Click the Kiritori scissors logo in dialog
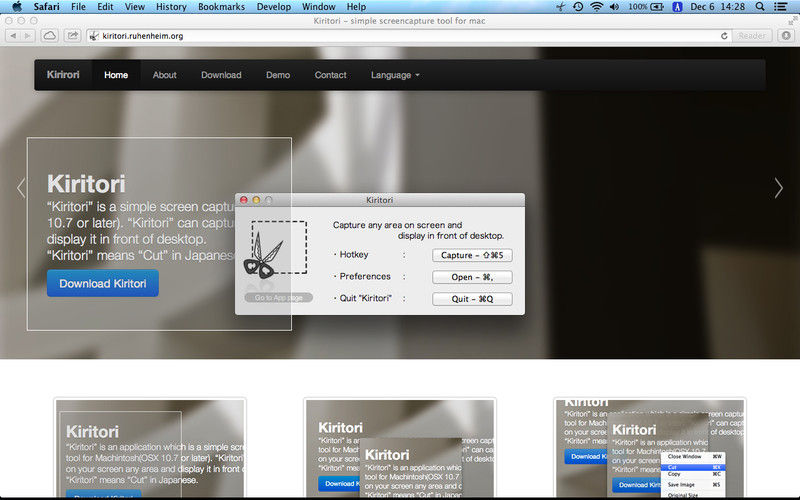Image resolution: width=800 pixels, height=500 pixels. click(276, 250)
